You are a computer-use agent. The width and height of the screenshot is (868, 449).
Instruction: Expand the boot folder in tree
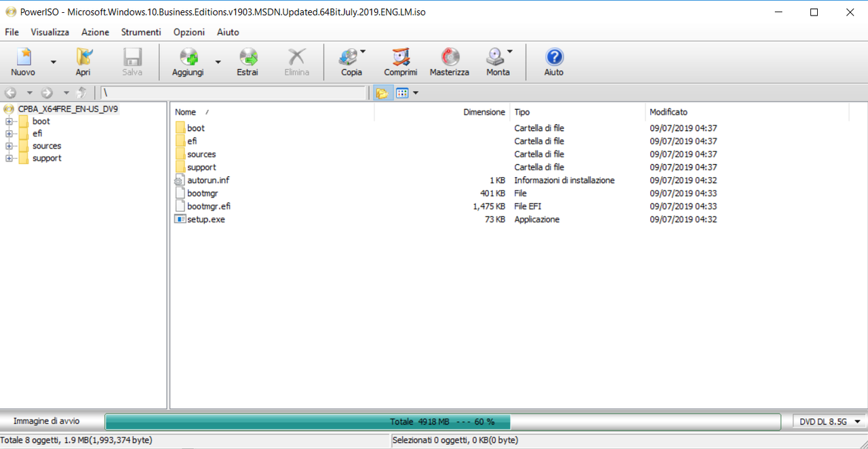(x=9, y=121)
